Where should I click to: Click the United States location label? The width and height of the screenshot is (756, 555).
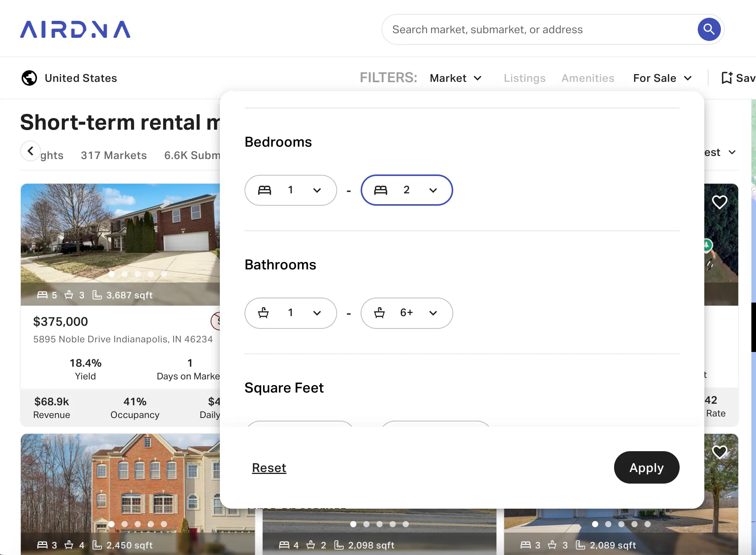click(81, 78)
